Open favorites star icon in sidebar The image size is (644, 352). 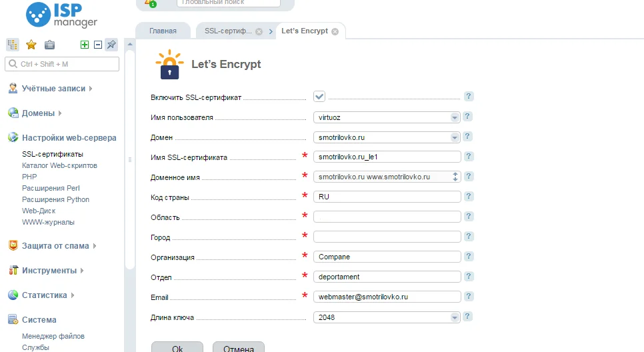[31, 45]
